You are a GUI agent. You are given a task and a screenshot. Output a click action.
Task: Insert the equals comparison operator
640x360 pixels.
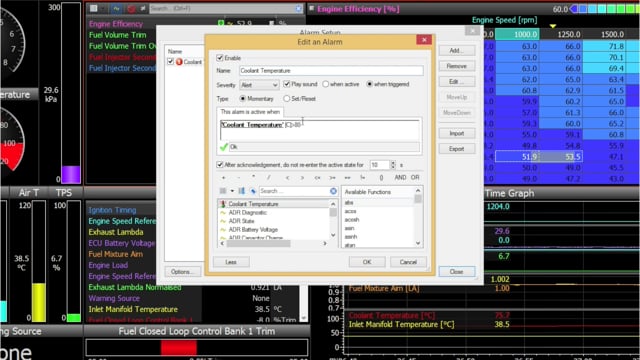[x=347, y=178]
